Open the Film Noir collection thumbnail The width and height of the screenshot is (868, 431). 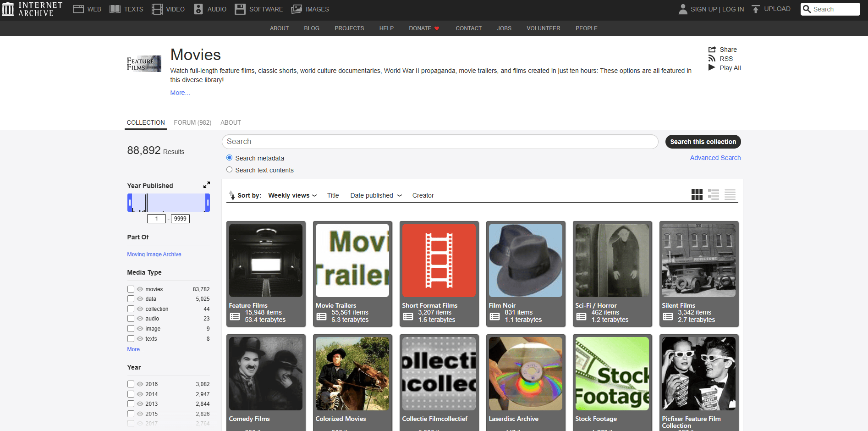[525, 260]
